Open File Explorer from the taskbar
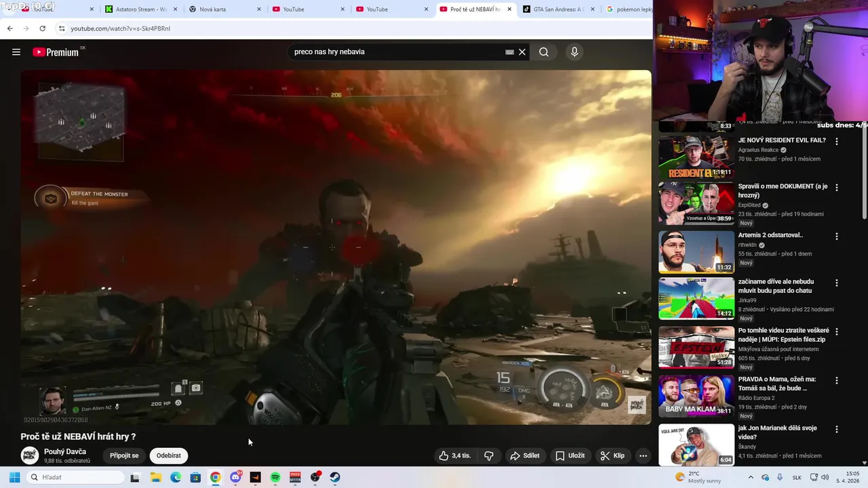Image resolution: width=868 pixels, height=488 pixels. [x=155, y=477]
